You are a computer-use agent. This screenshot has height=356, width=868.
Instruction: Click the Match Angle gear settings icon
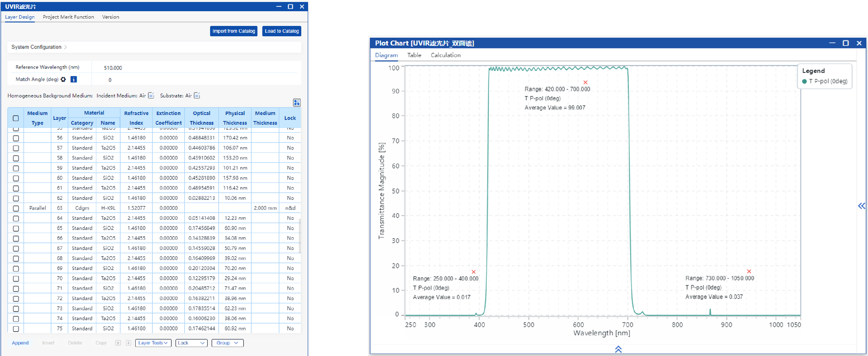[63, 79]
